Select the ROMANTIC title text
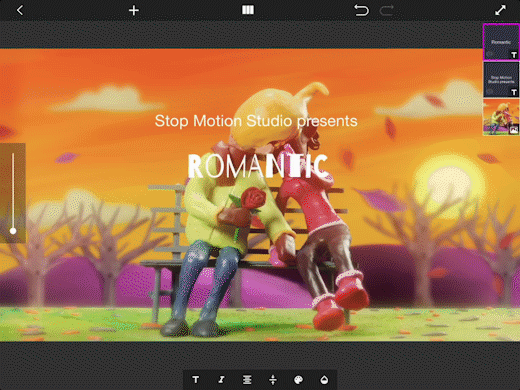Image resolution: width=520 pixels, height=390 pixels. (x=258, y=166)
